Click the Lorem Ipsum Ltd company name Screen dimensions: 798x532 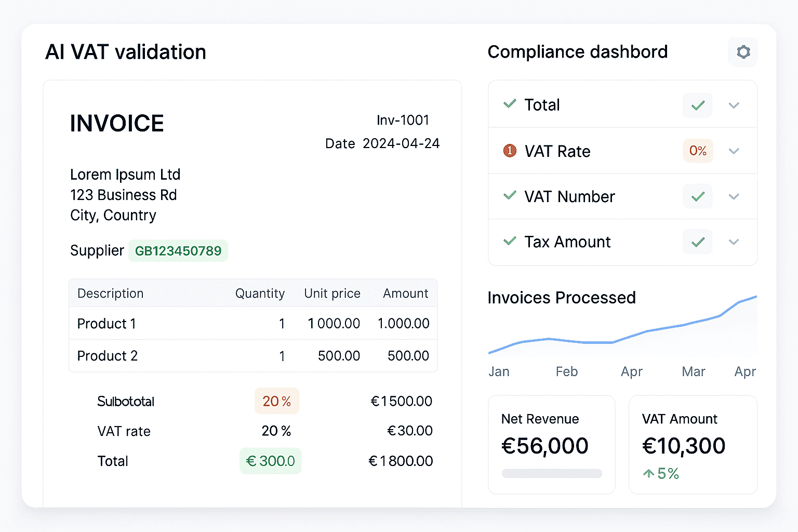(x=125, y=175)
